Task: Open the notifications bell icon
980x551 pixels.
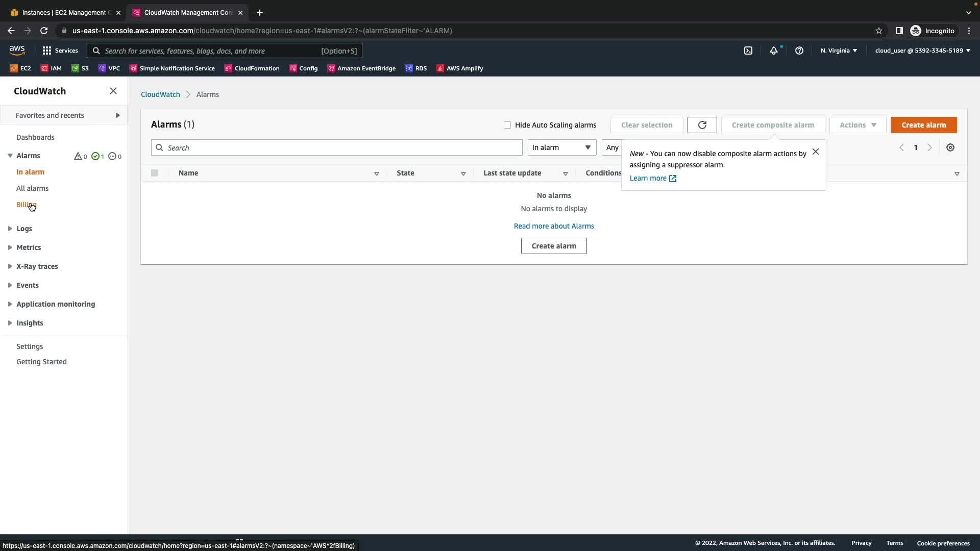Action: (x=774, y=51)
